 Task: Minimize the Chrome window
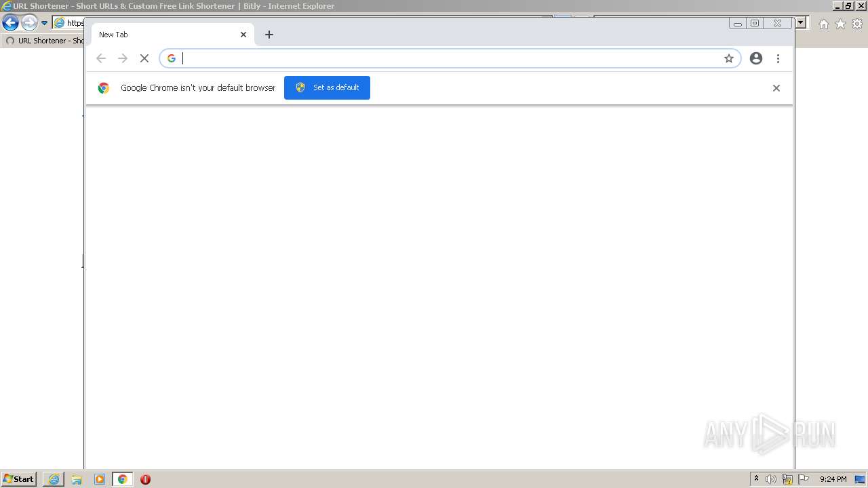738,23
